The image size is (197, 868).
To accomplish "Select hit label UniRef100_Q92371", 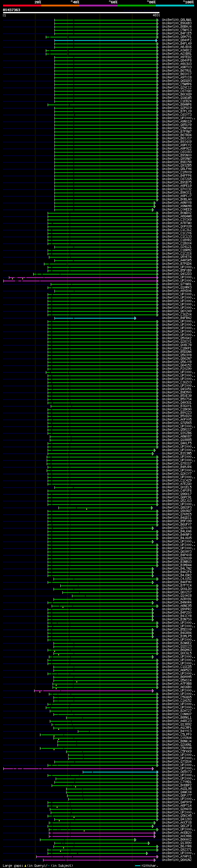I will (x=177, y=850).
